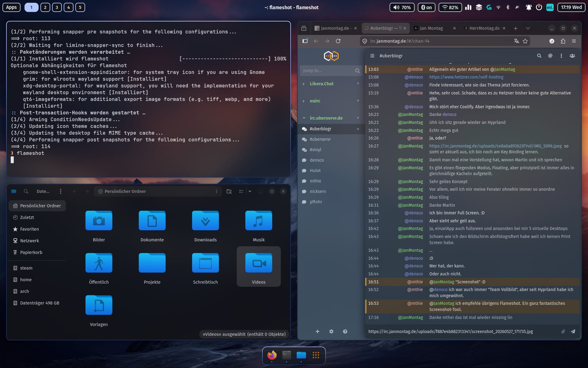Image resolution: width=588 pixels, height=368 pixels.
Task: Go back in the browser
Action: pos(316,41)
